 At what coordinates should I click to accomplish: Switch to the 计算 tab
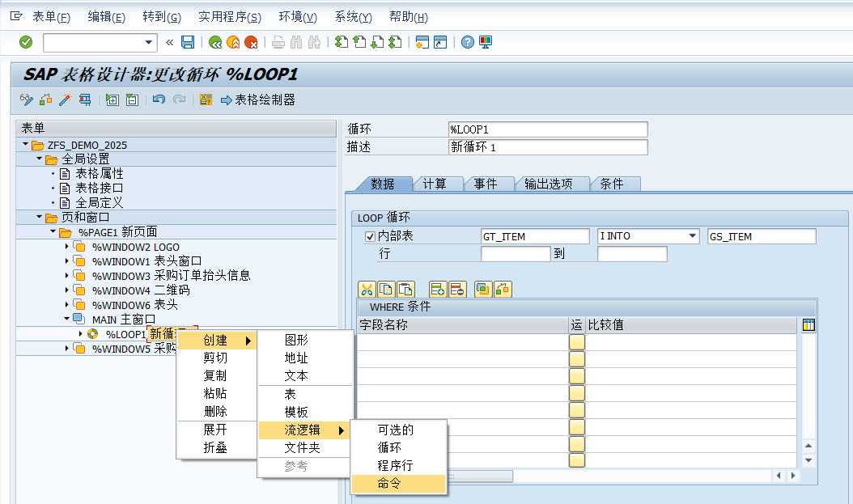pyautogui.click(x=437, y=184)
